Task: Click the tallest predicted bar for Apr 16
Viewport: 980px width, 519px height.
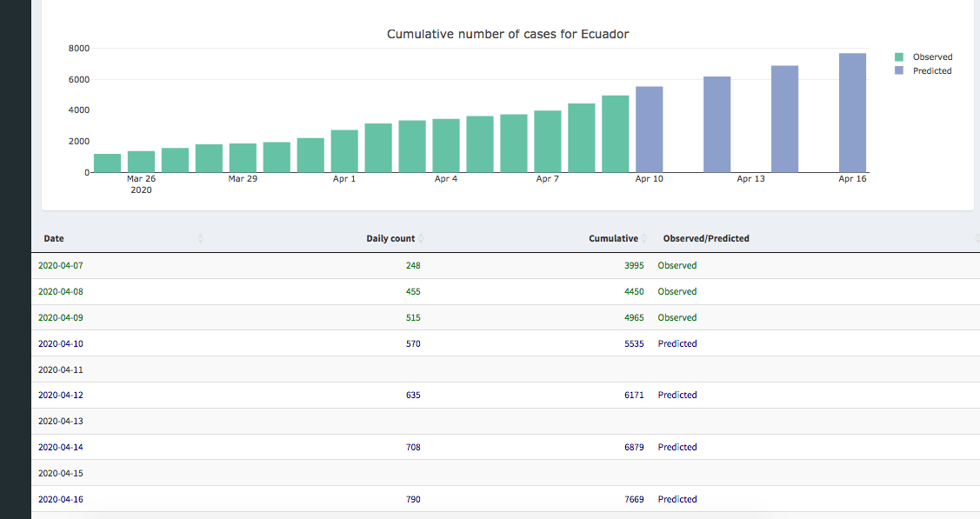Action: pos(852,113)
